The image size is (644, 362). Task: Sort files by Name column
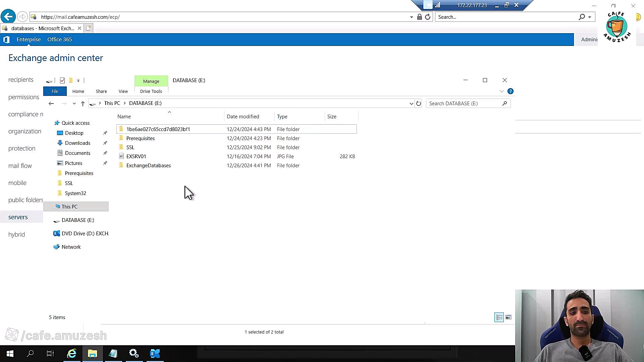124,117
